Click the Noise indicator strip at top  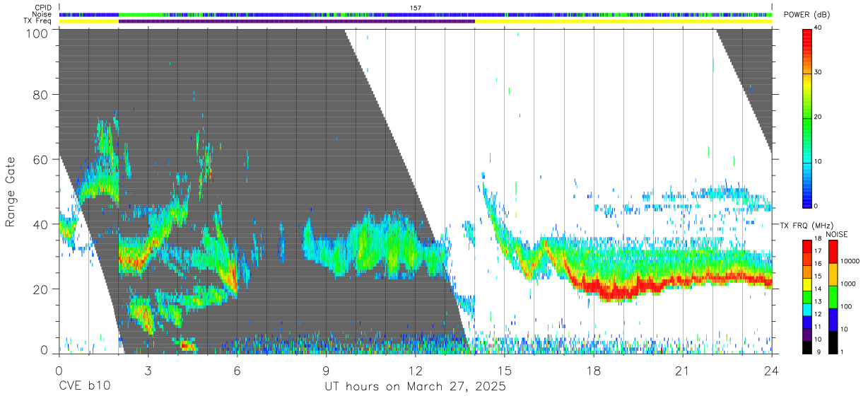pyautogui.click(x=415, y=14)
